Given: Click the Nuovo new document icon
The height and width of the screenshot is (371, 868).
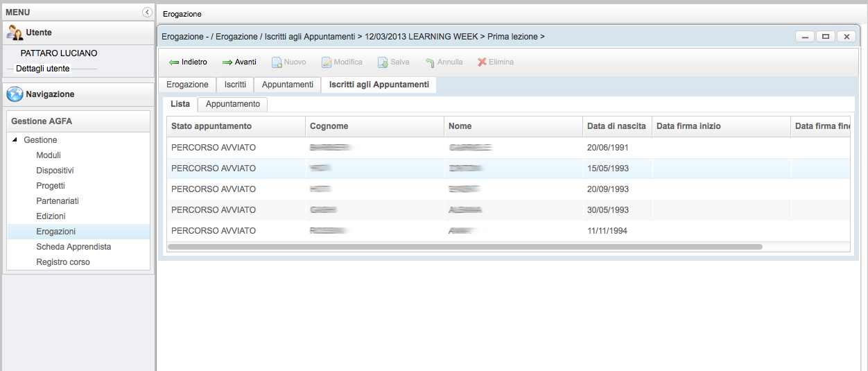Looking at the screenshot, I should pos(276,62).
